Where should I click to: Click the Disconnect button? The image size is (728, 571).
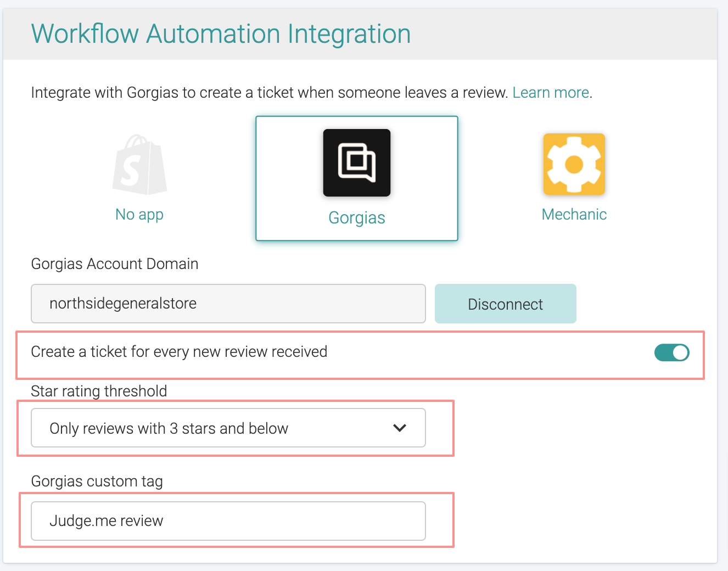point(506,304)
